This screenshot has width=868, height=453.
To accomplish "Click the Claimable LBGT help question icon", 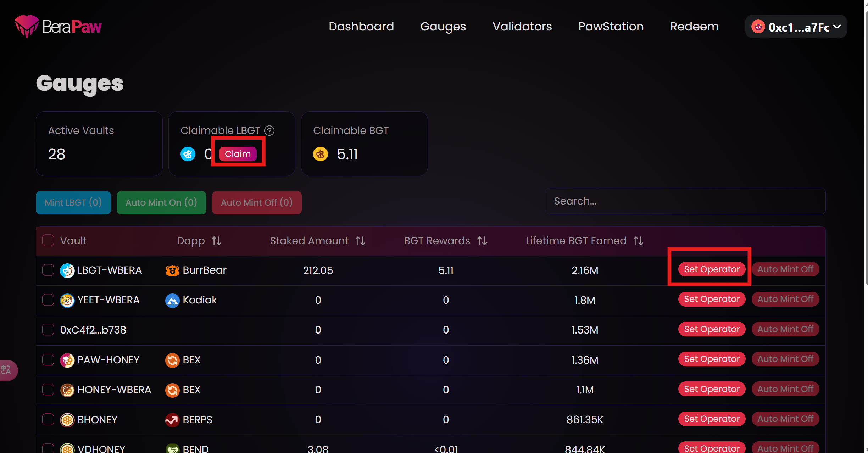I will (269, 131).
